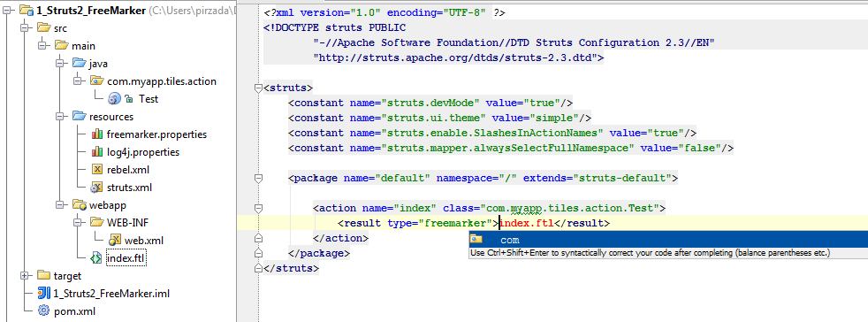Click the project module folder icon

26,10
